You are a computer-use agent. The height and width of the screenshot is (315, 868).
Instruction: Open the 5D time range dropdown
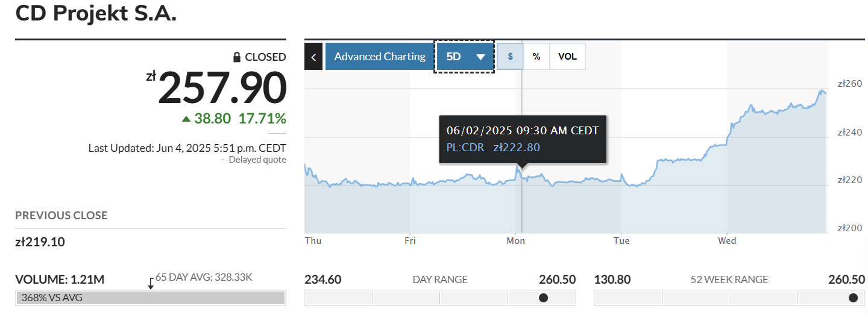click(x=465, y=57)
